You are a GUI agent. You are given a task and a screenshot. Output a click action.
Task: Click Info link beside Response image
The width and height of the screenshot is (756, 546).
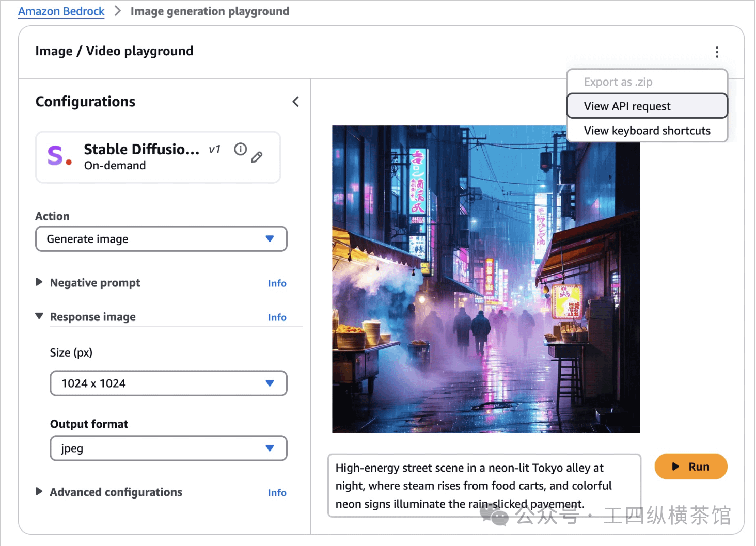tap(277, 317)
